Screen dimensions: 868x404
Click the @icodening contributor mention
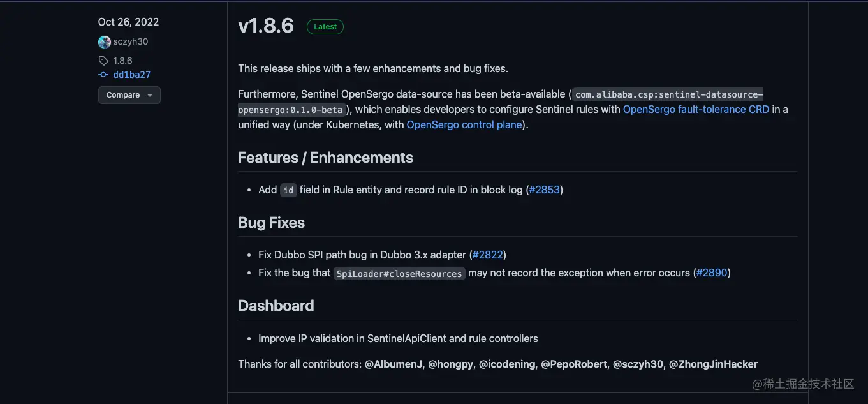(507, 364)
